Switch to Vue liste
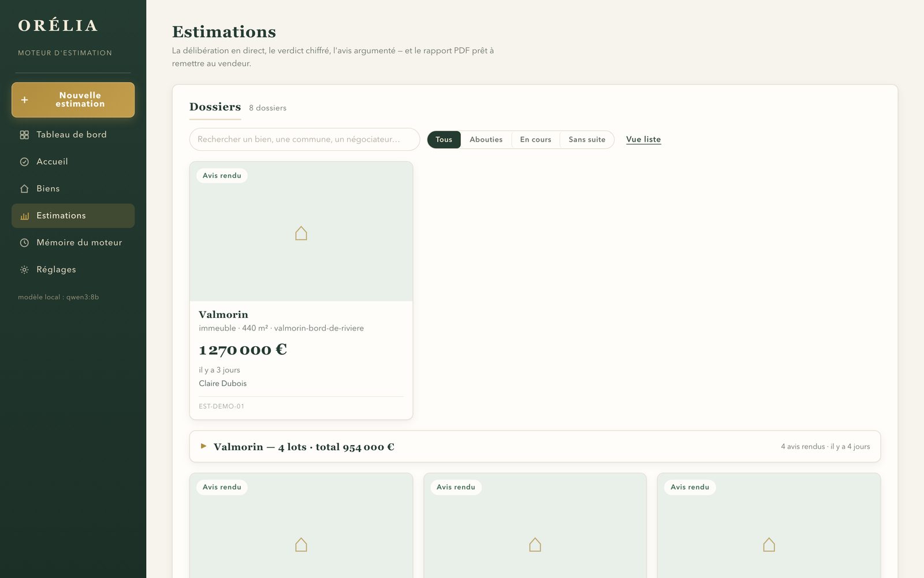The width and height of the screenshot is (924, 578). coord(643,139)
